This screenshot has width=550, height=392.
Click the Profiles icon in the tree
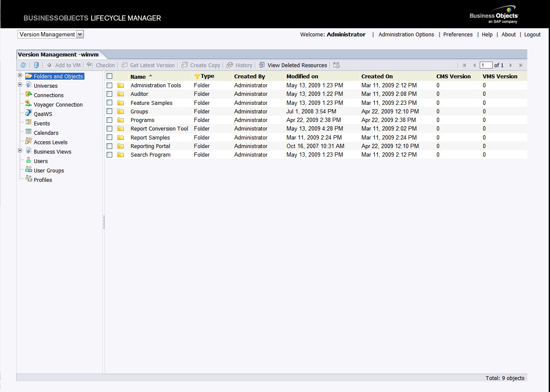tap(28, 179)
